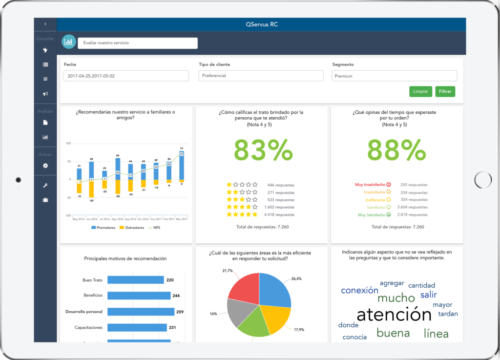Image resolution: width=500 pixels, height=360 pixels.
Task: Click the word 'buena' in the cloud
Action: [x=393, y=333]
